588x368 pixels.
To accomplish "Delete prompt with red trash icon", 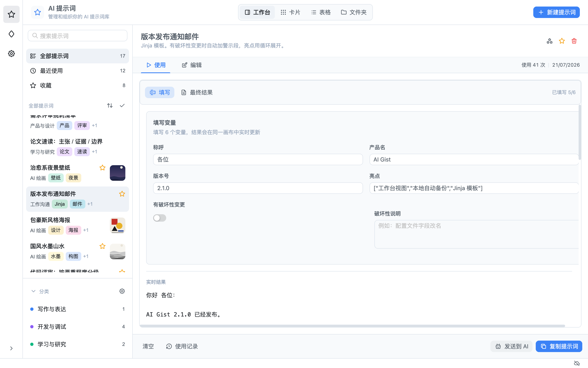I will coord(574,41).
